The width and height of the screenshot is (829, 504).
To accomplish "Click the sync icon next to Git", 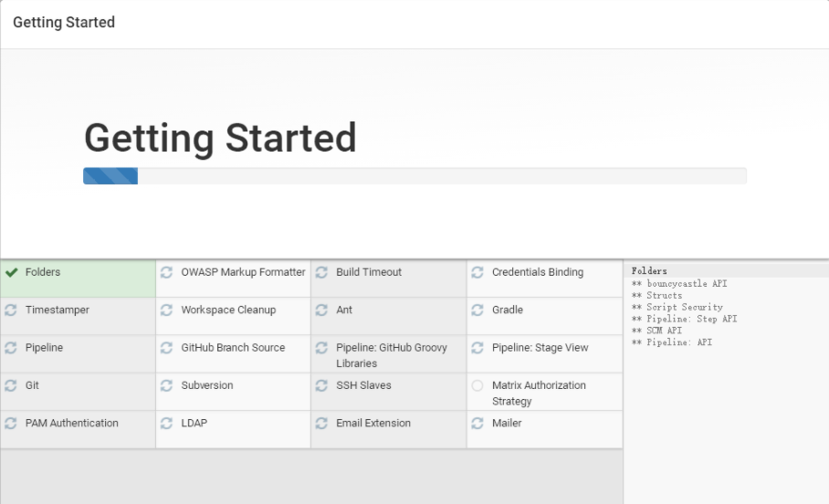I will point(11,385).
